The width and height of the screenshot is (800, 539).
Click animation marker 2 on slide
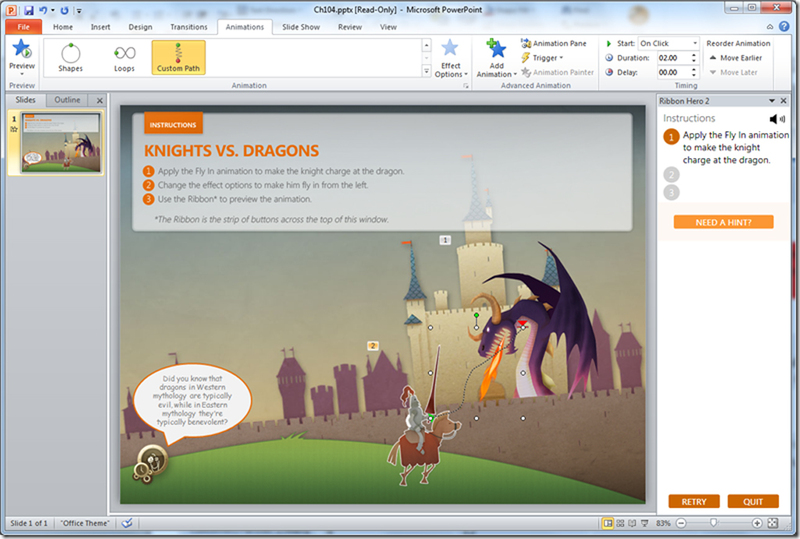point(372,346)
